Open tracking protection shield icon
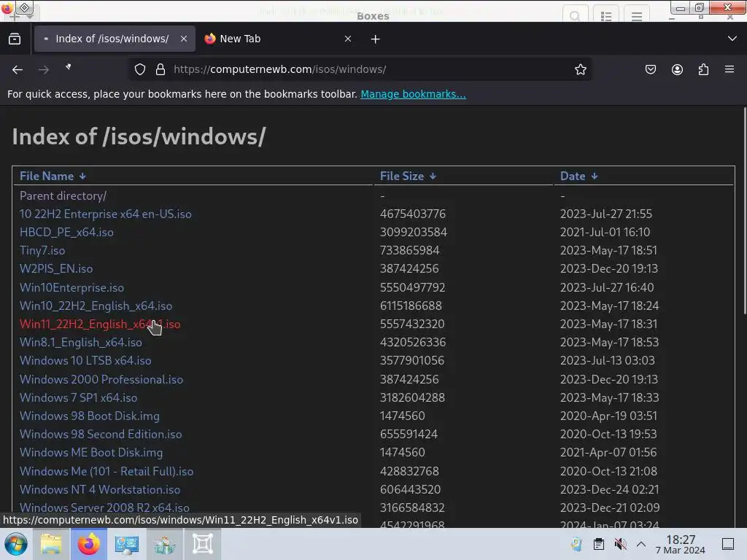 click(139, 69)
